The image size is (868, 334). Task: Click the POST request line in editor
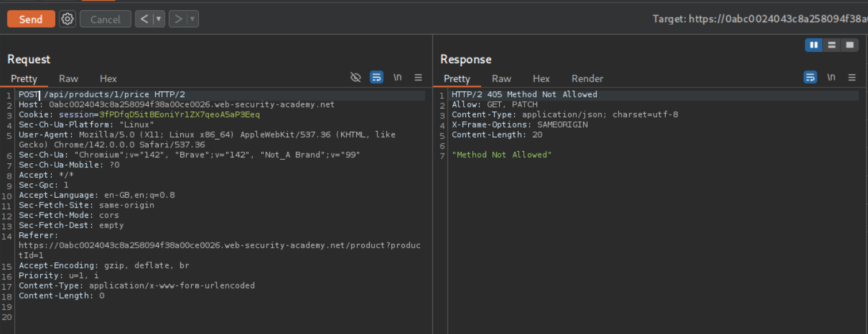tap(102, 94)
